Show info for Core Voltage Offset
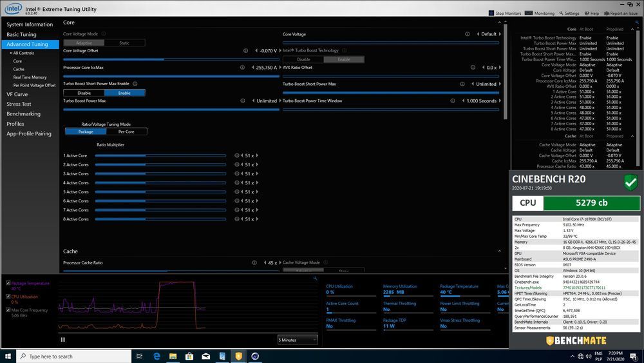The width and height of the screenshot is (644, 363). point(245,50)
